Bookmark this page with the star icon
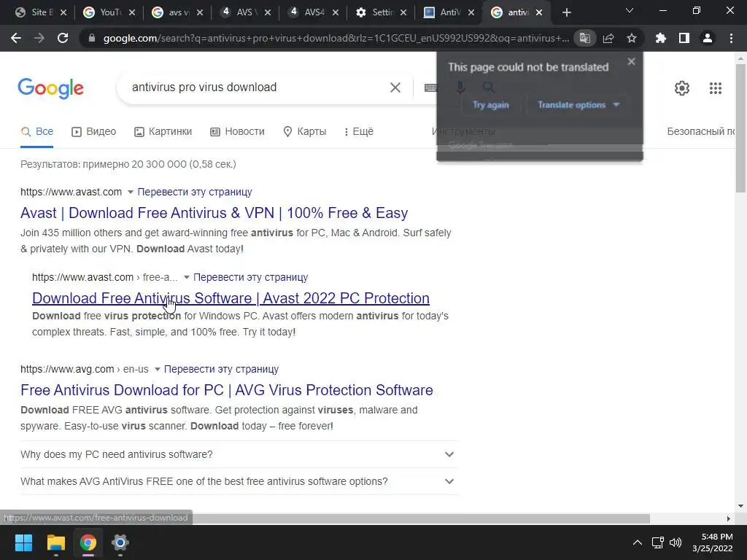This screenshot has height=560, width=747. click(x=632, y=38)
